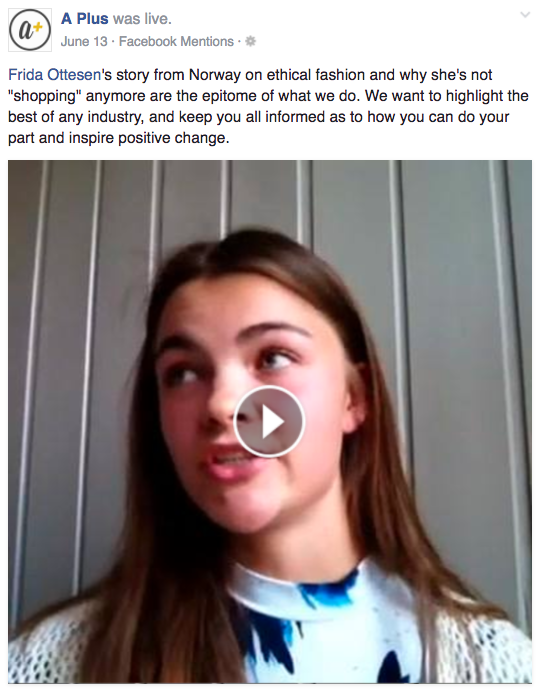Click the video thumbnail of Frida
The height and width of the screenshot is (696, 540).
click(270, 421)
